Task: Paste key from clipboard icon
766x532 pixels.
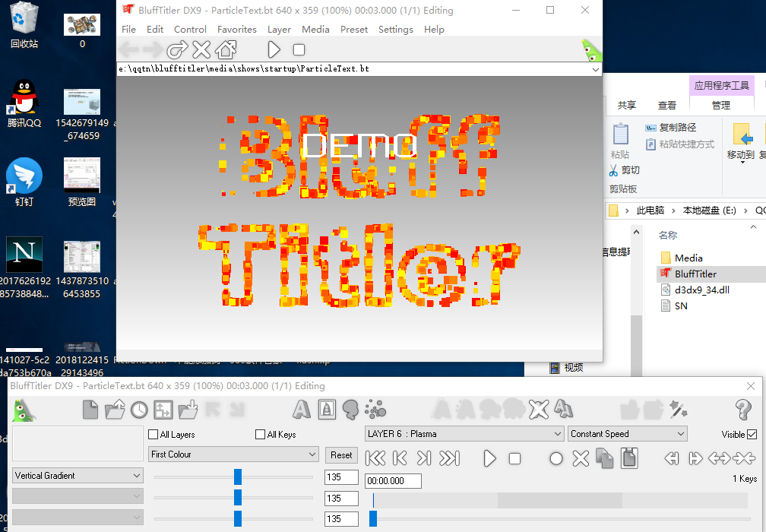Action: 630,458
